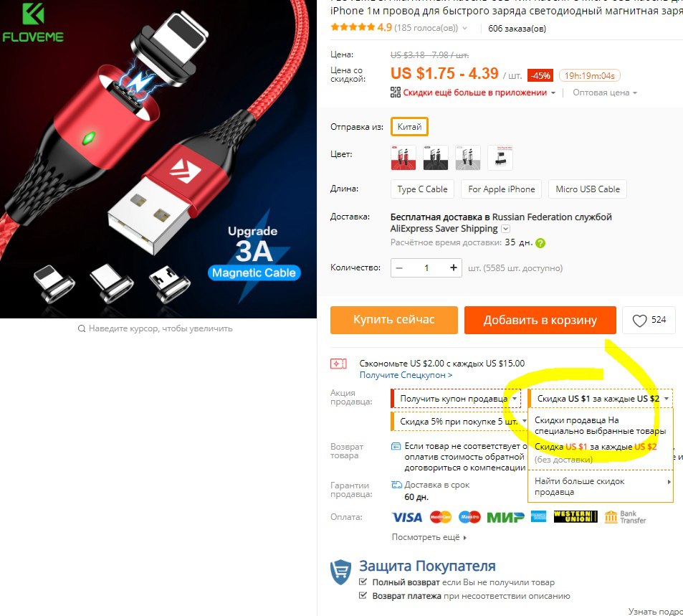Click the magnifier zoom icon under image
Viewport: 683px width, 616px height.
tap(82, 328)
